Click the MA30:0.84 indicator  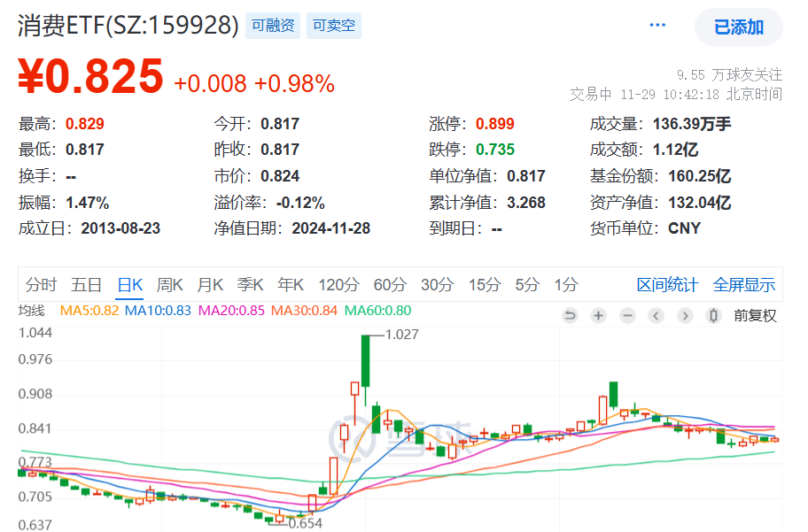pyautogui.click(x=304, y=311)
